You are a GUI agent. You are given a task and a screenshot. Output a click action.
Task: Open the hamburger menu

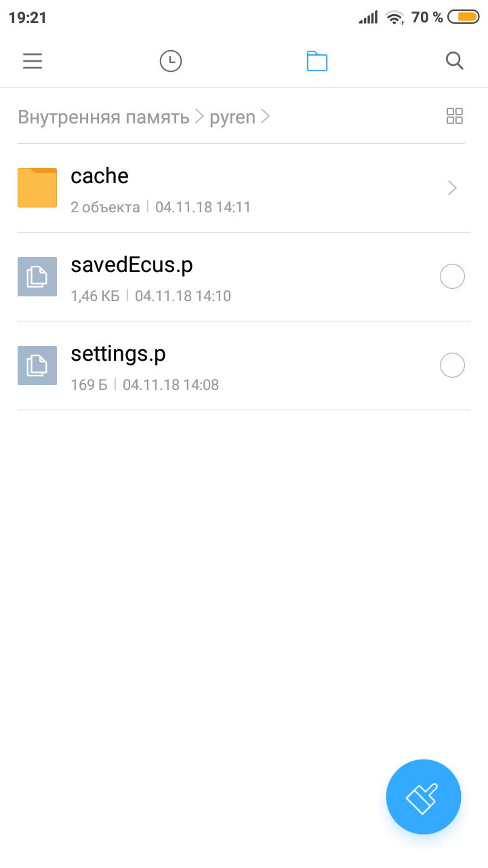click(x=33, y=61)
